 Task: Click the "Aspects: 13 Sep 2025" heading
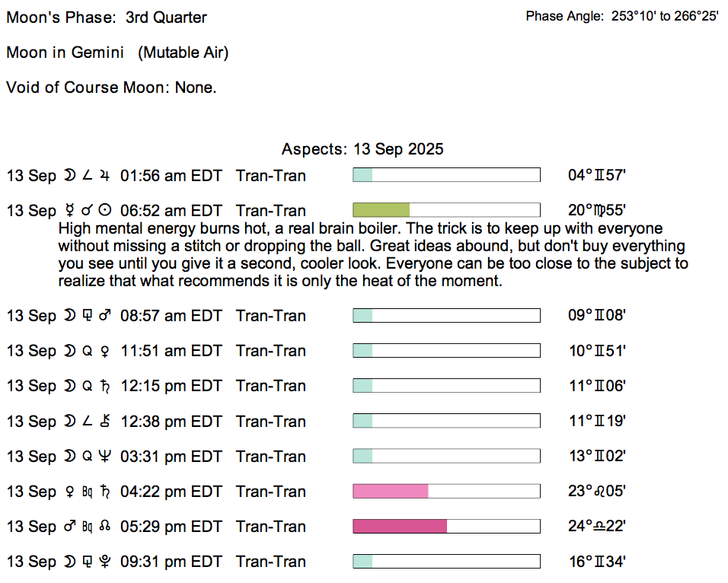coord(362,148)
